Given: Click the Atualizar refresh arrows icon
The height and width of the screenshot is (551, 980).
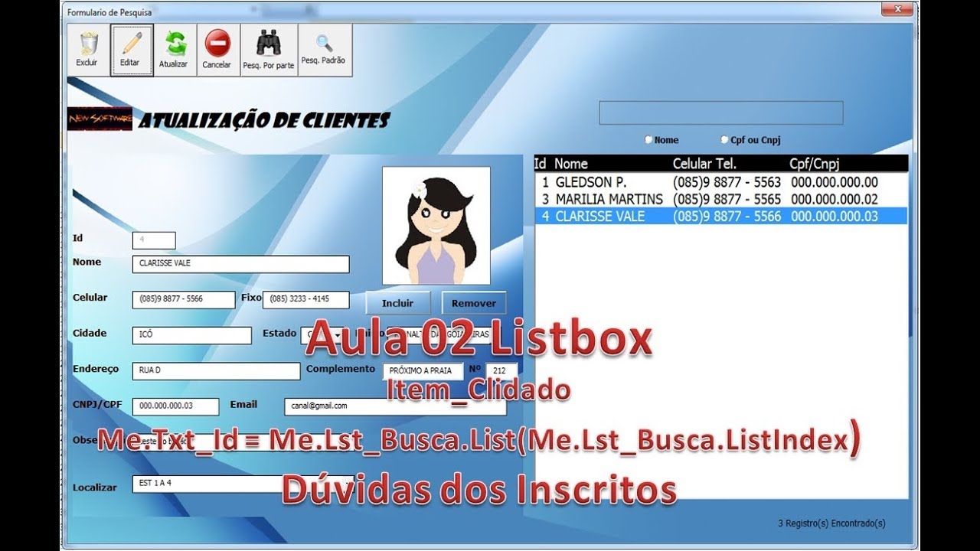Looking at the screenshot, I should 175,50.
